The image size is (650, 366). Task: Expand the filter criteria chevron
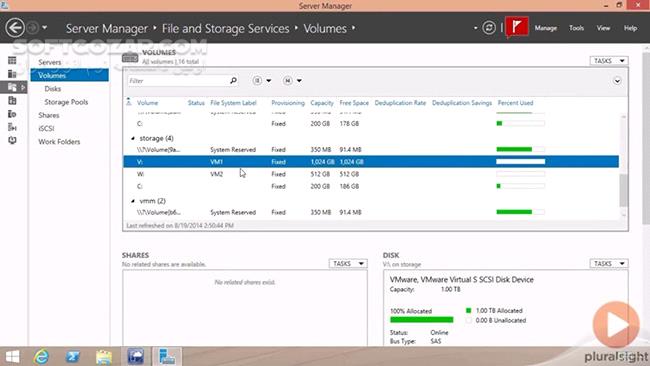pos(617,81)
